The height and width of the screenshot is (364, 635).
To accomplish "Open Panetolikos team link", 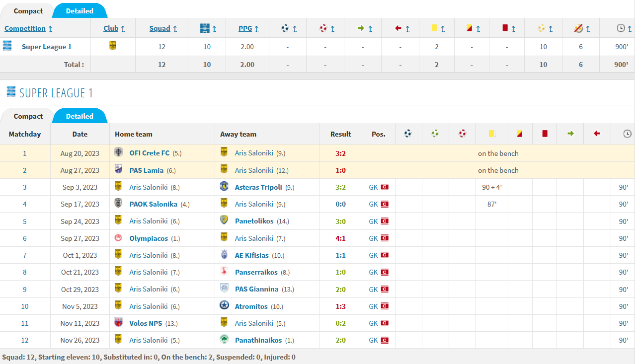I will 254,221.
